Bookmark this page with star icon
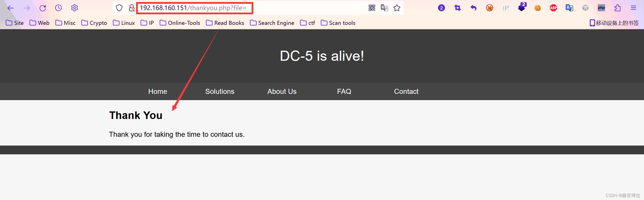Screen dimensions: 644x200 tap(397, 8)
